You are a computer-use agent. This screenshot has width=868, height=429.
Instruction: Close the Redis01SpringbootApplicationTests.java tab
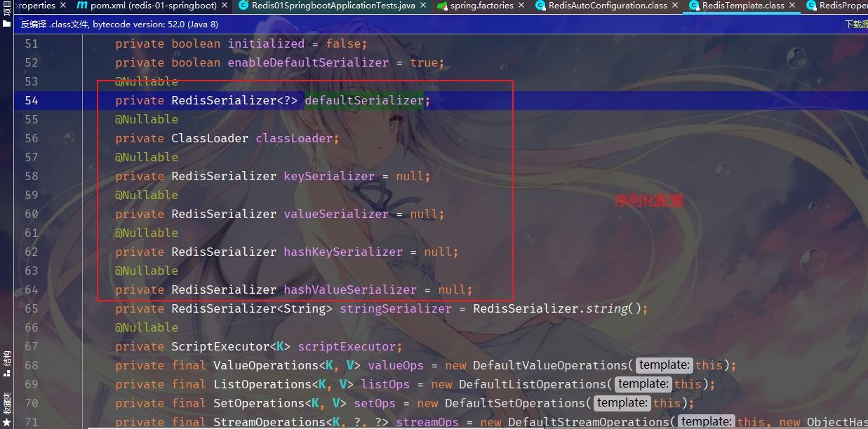point(423,6)
